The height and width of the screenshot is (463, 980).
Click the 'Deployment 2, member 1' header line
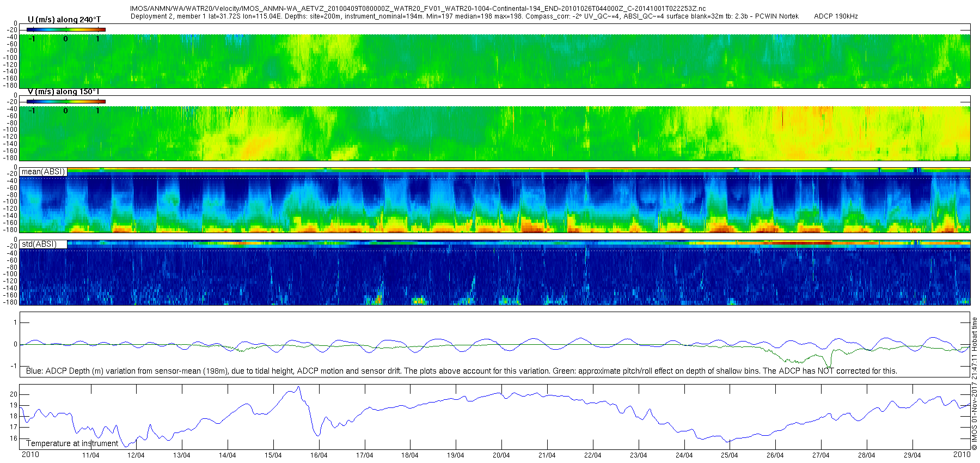(464, 16)
